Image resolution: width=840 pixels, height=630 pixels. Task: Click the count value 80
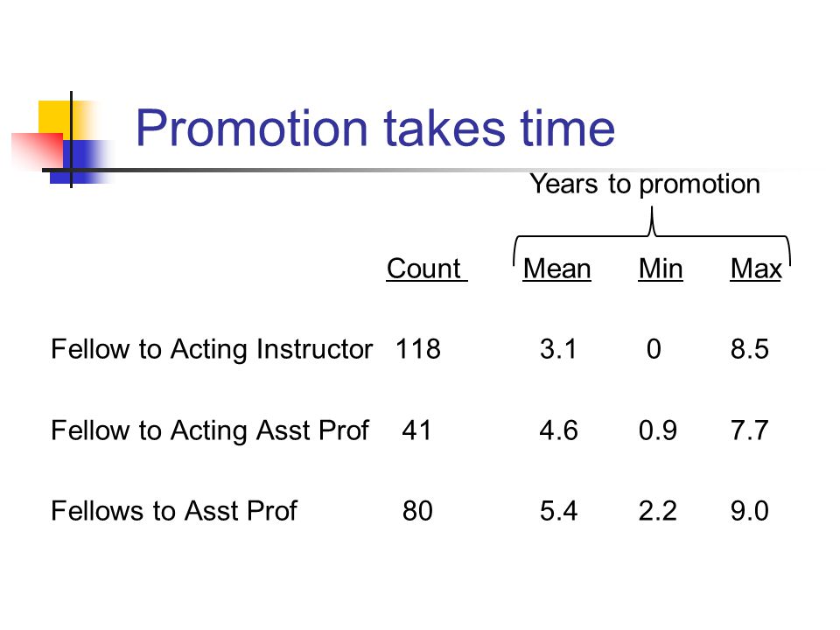[417, 511]
